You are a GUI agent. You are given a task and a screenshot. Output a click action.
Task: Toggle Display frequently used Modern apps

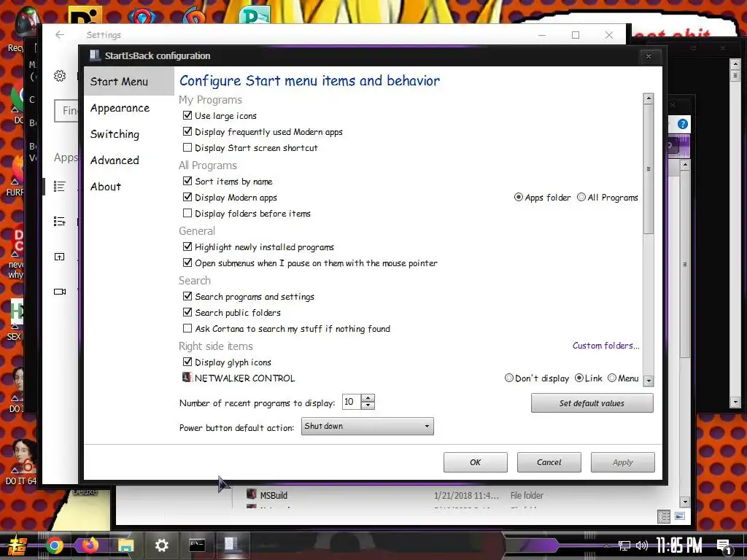coord(187,131)
